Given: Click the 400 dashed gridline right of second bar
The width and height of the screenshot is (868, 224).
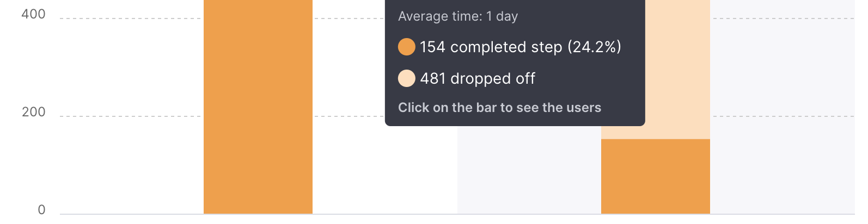Looking at the screenshot, I should coord(784,18).
